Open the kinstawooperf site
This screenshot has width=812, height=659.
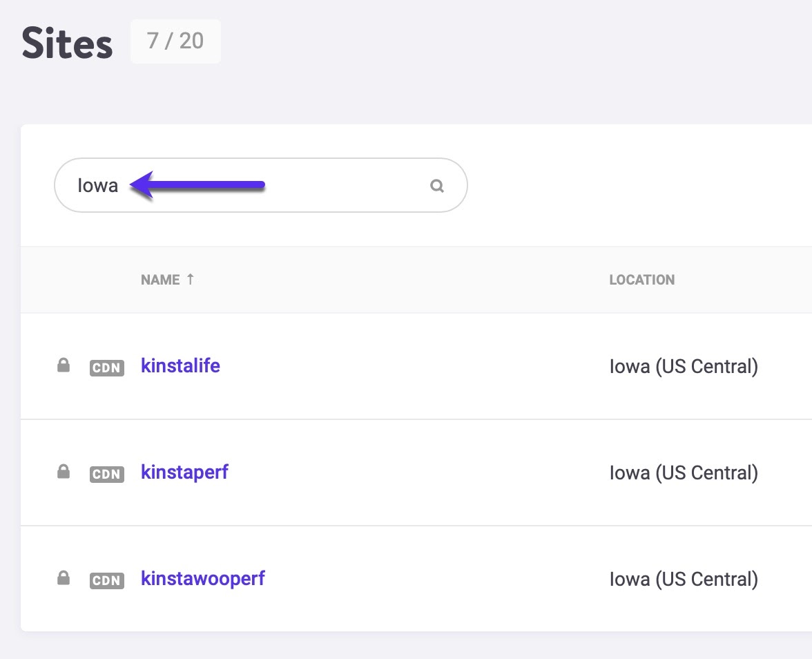tap(203, 578)
